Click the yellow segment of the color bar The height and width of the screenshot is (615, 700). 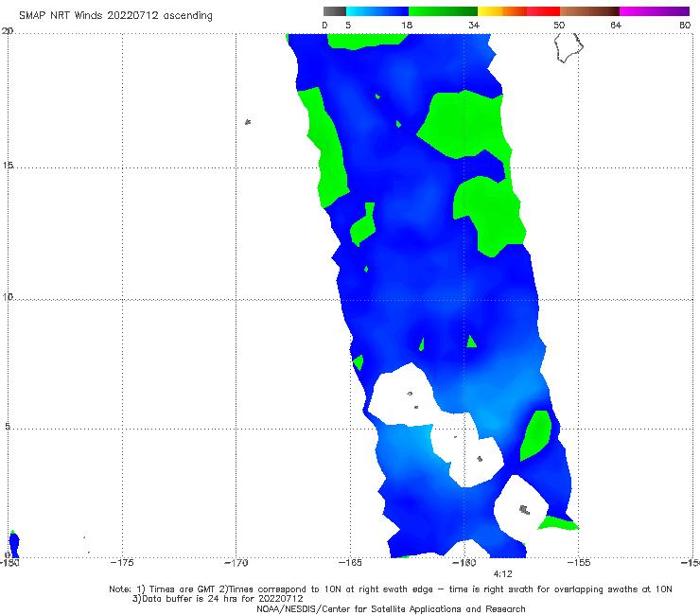490,11
